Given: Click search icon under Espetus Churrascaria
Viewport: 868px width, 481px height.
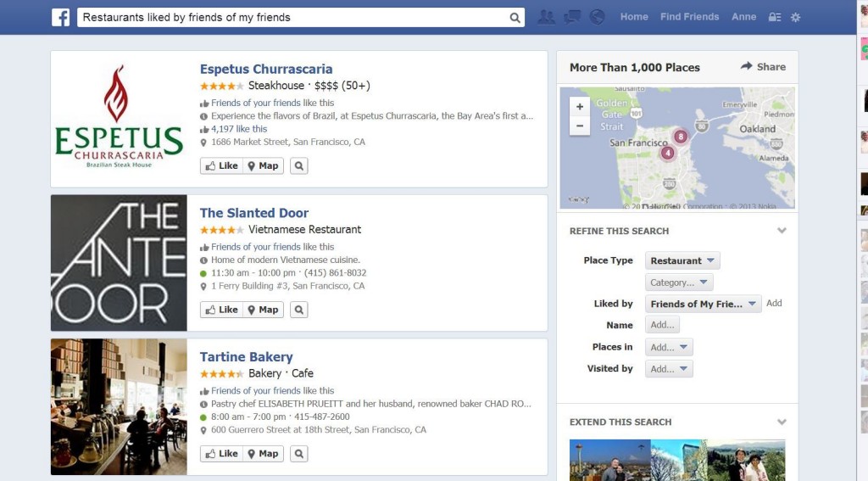Looking at the screenshot, I should click(x=298, y=165).
